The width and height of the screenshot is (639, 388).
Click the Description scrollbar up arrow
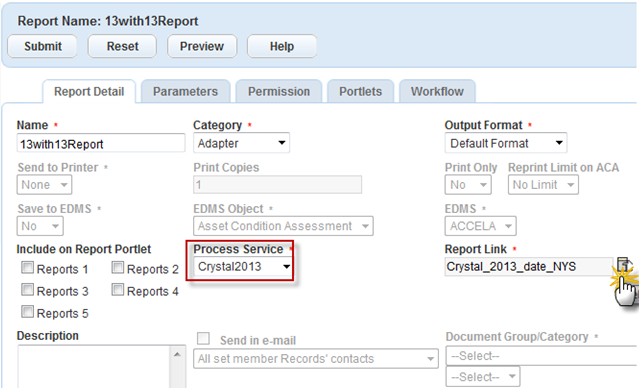tap(177, 355)
